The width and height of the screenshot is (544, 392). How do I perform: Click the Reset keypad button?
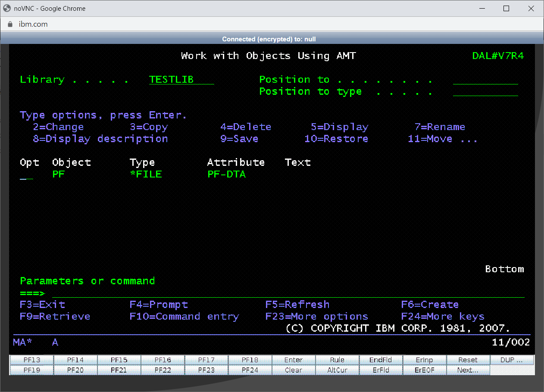[468, 360]
